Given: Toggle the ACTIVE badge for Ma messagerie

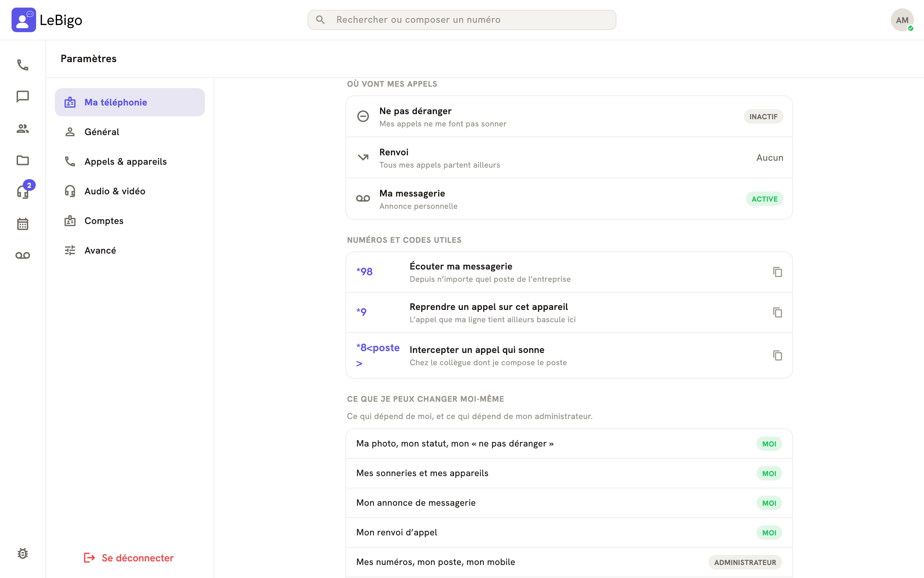Looking at the screenshot, I should point(764,199).
